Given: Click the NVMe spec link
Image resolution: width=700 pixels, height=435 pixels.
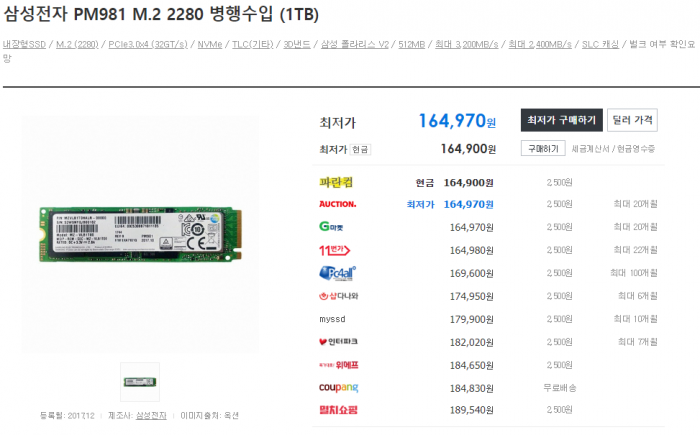Looking at the screenshot, I should [x=210, y=44].
